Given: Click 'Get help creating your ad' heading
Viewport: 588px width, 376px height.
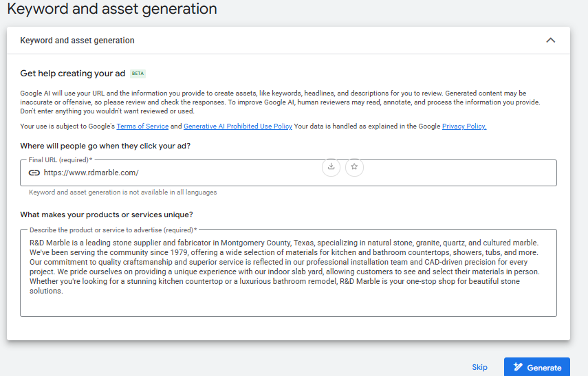Looking at the screenshot, I should [x=73, y=74].
